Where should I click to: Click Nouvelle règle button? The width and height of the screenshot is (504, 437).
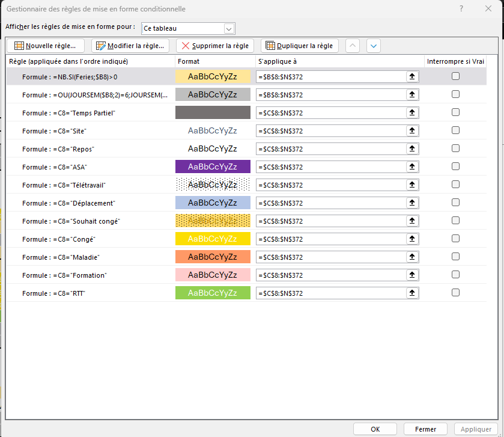click(46, 46)
